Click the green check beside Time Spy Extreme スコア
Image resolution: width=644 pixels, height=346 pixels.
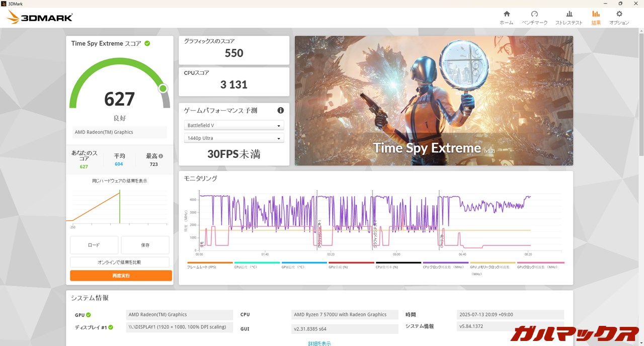pyautogui.click(x=147, y=43)
